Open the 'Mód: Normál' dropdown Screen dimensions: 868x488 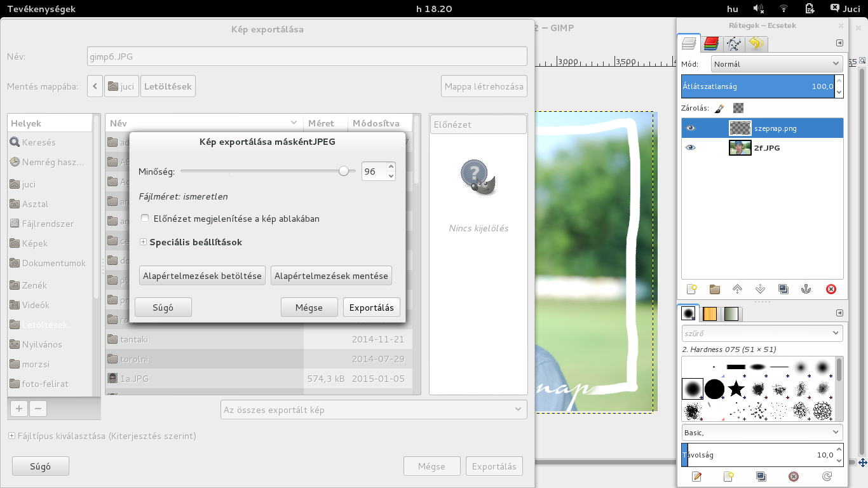[x=776, y=64]
